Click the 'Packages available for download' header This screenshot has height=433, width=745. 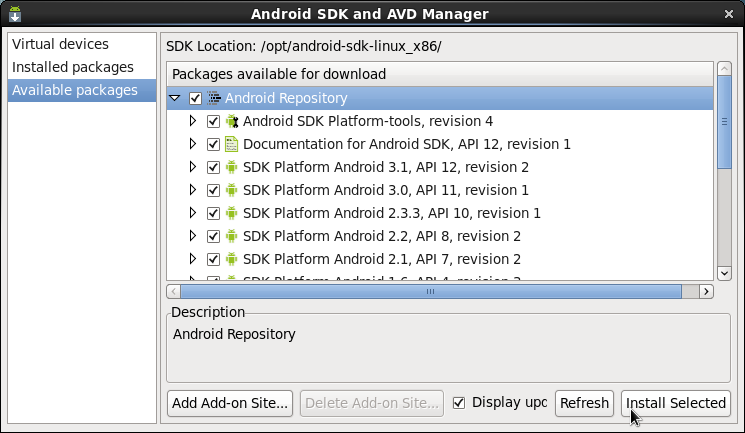tap(440, 74)
